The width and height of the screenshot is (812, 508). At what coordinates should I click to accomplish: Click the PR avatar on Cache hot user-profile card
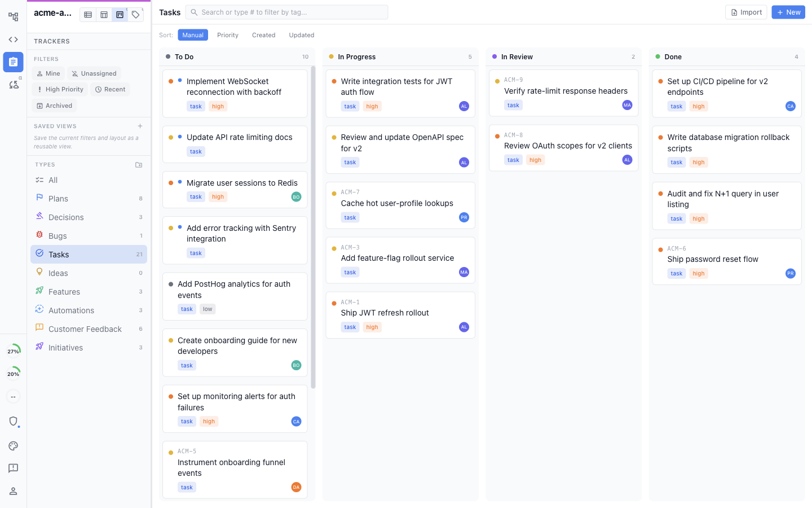click(464, 217)
